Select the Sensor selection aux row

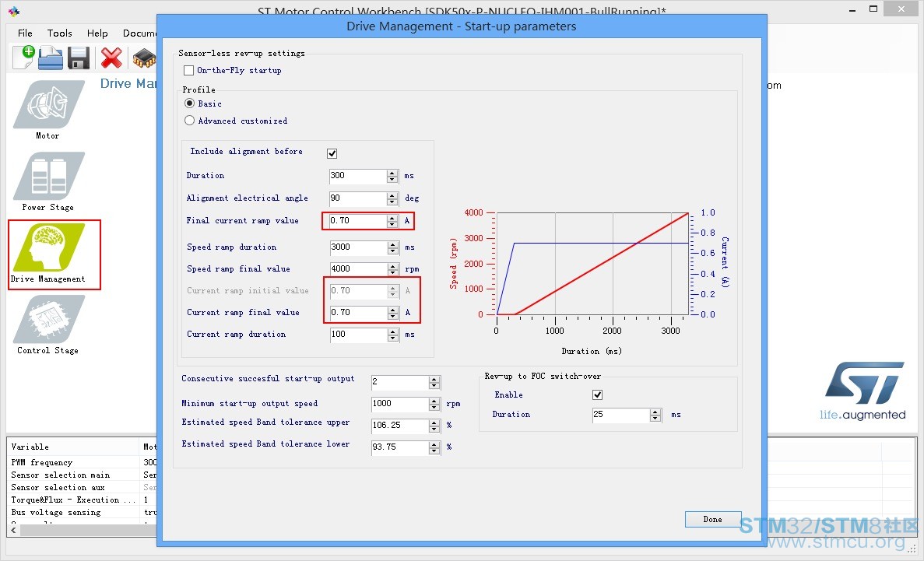[x=83, y=487]
